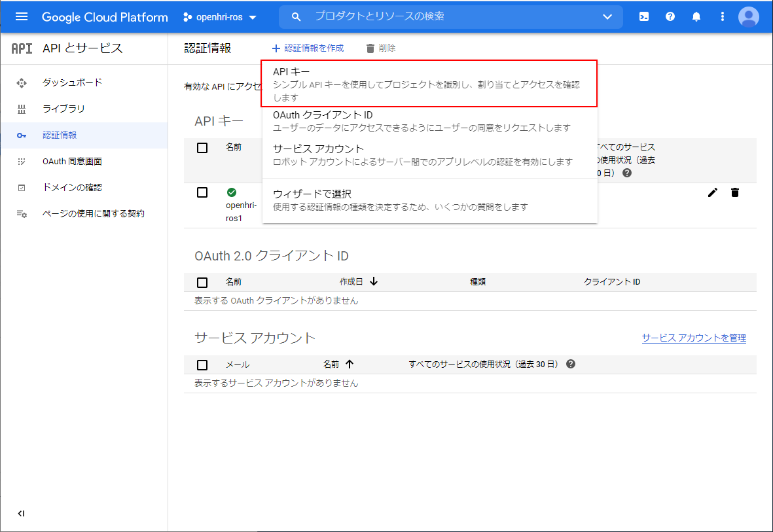Toggle the openhri-ros1 row checkbox
Viewport: 773px width, 532px height.
[x=202, y=192]
